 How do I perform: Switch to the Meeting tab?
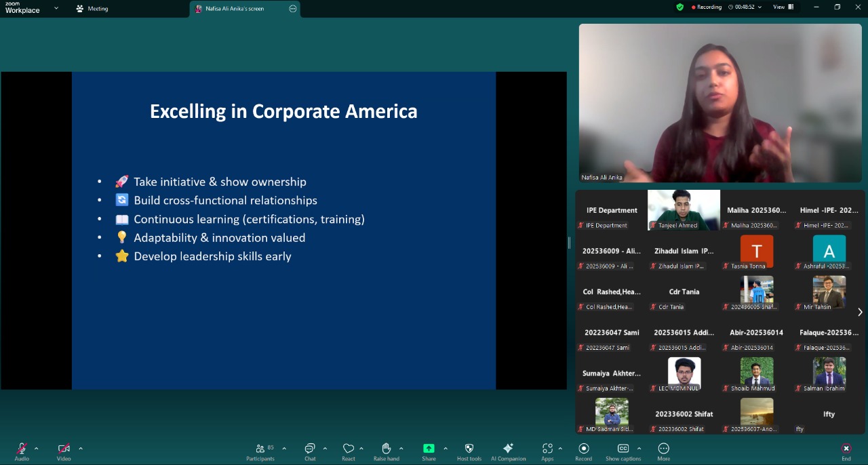[92, 9]
